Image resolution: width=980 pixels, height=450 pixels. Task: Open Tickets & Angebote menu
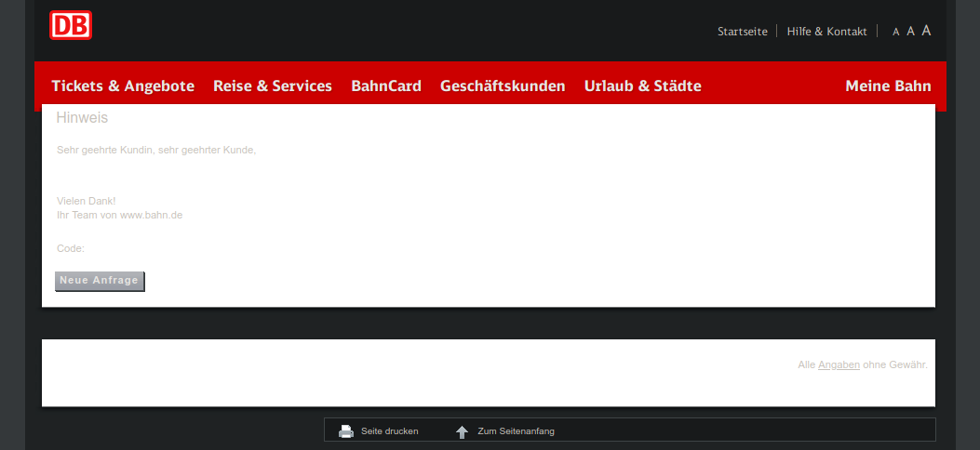point(123,86)
